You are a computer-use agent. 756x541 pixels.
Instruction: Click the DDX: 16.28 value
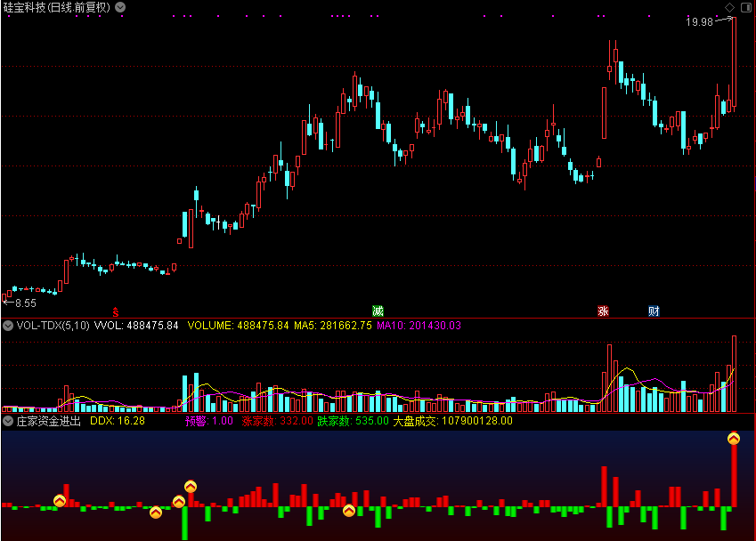(x=118, y=421)
